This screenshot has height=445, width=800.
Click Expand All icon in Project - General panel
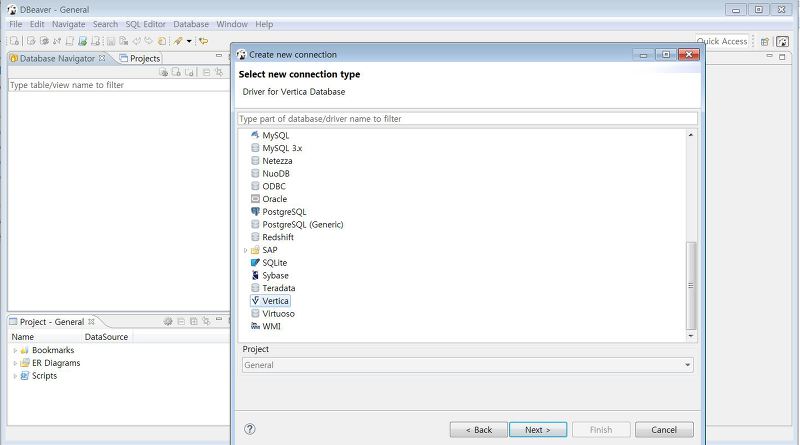(x=194, y=322)
